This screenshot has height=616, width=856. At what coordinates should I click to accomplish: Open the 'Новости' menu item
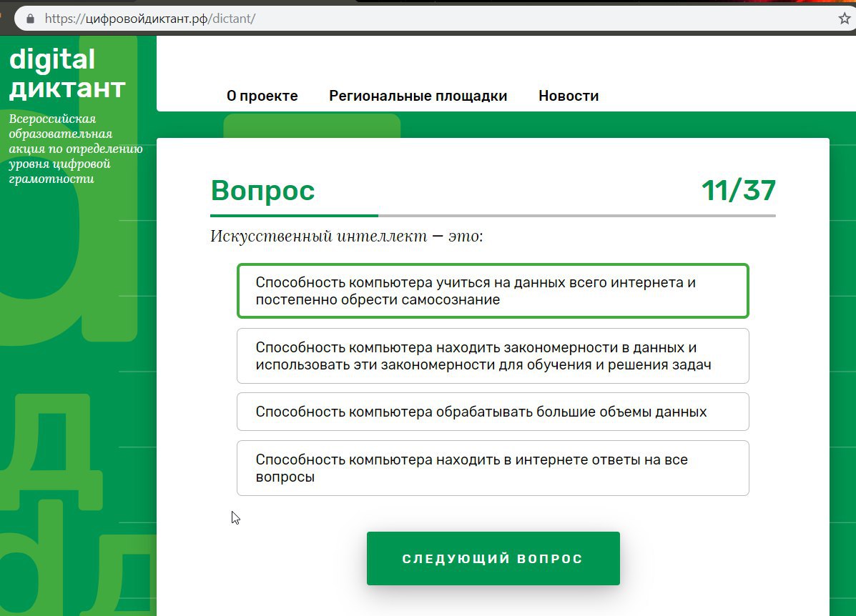click(x=569, y=96)
